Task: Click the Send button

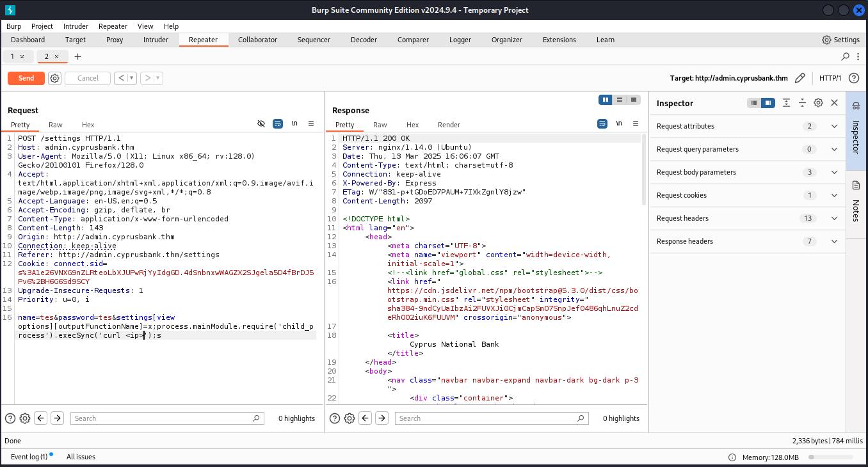Action: (26, 78)
